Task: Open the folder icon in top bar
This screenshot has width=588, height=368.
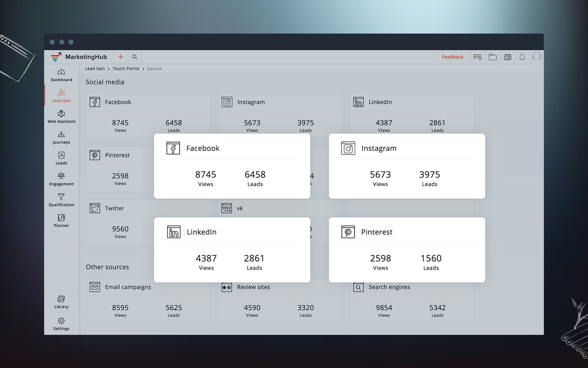Action: pyautogui.click(x=492, y=57)
